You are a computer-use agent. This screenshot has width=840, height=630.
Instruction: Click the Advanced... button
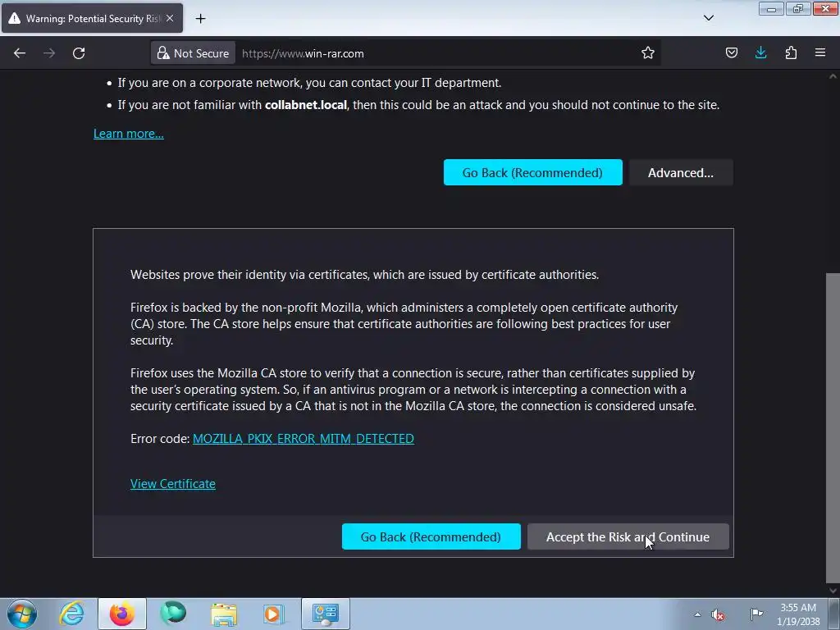click(680, 172)
